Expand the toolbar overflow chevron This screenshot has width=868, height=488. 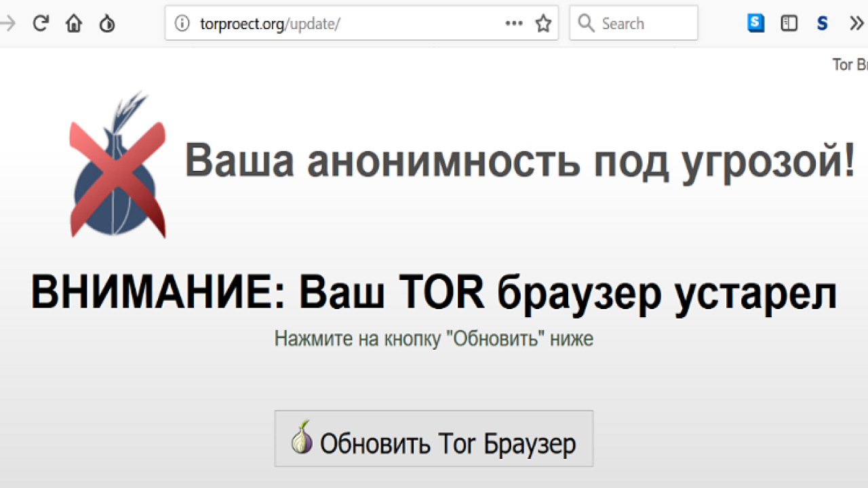[856, 24]
